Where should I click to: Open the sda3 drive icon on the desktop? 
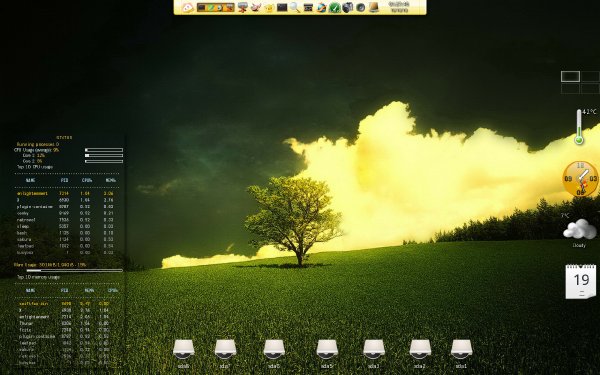(x=374, y=353)
